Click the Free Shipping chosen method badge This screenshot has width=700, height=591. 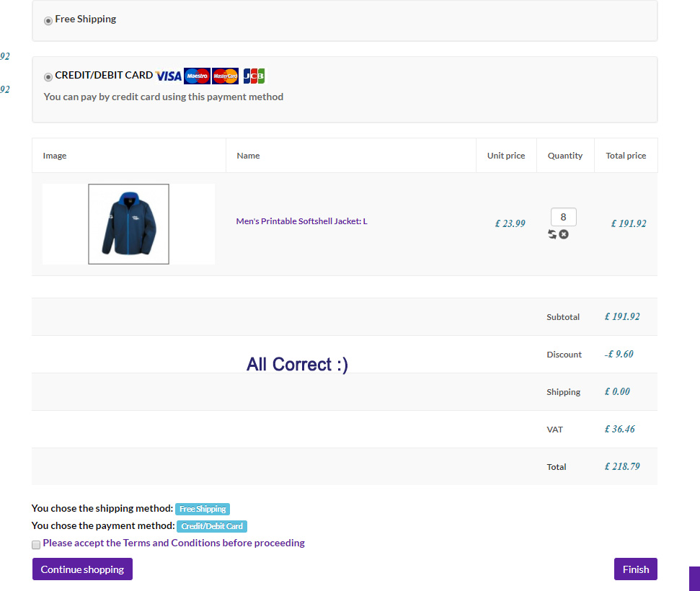(x=203, y=509)
